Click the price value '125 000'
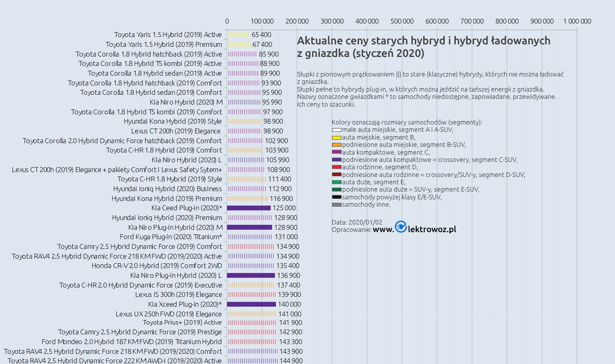 point(284,208)
